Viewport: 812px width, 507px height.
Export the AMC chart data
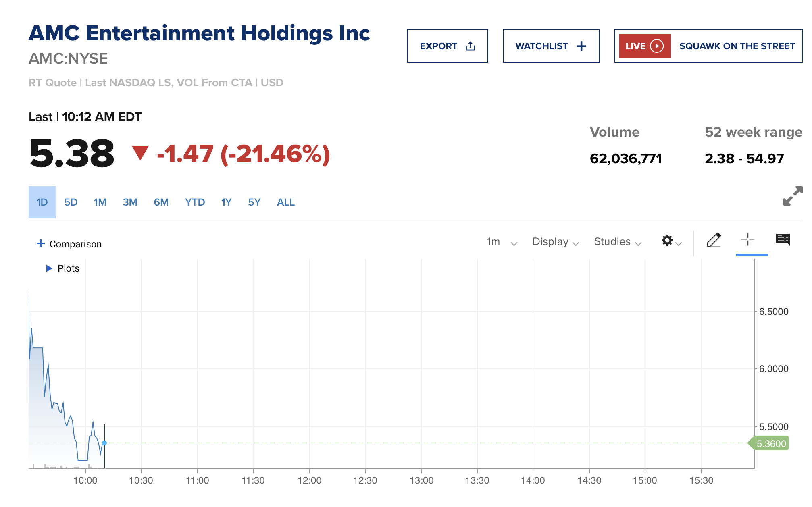(447, 46)
